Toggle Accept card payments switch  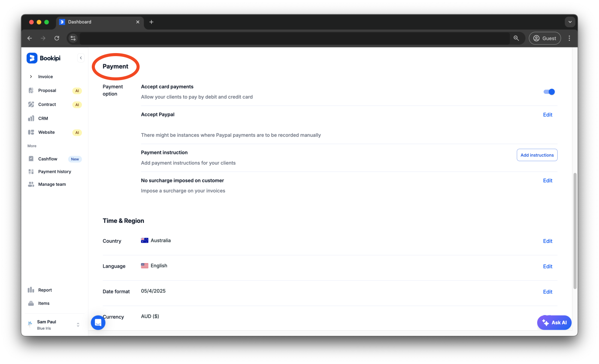[x=549, y=92]
